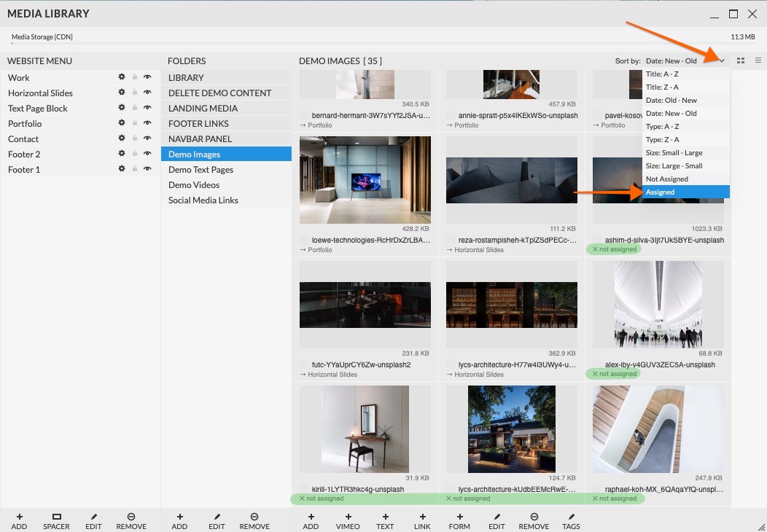Screen dimensions: 767x532
Task: Switch to list view layout
Action: point(758,60)
